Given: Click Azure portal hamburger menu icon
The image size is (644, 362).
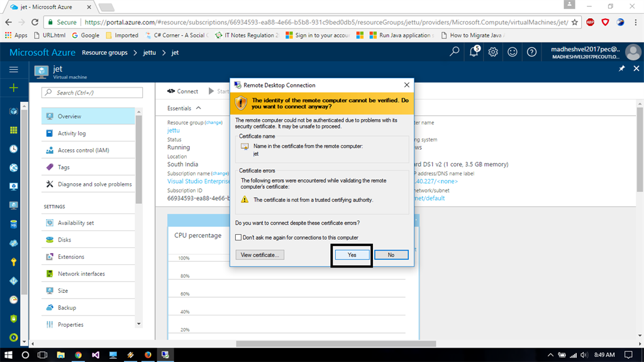Looking at the screenshot, I should click(x=14, y=69).
